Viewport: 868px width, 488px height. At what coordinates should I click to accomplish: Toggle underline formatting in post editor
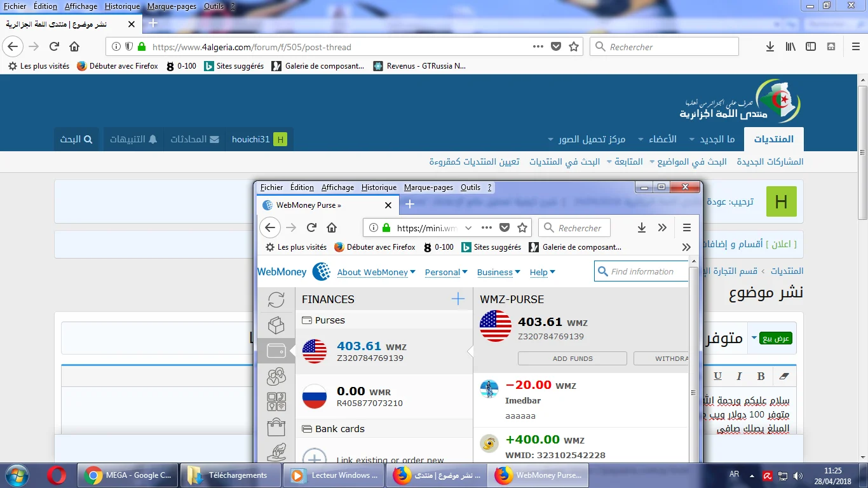717,376
